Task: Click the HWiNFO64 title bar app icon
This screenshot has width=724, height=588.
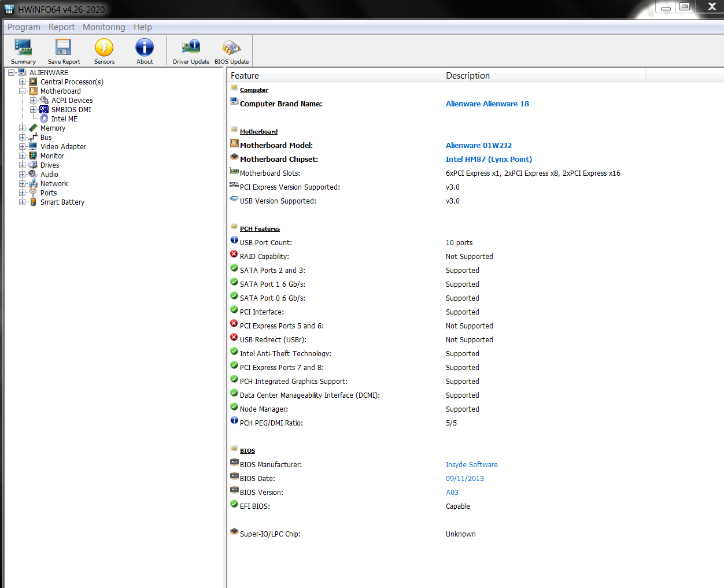Action: tap(9, 9)
